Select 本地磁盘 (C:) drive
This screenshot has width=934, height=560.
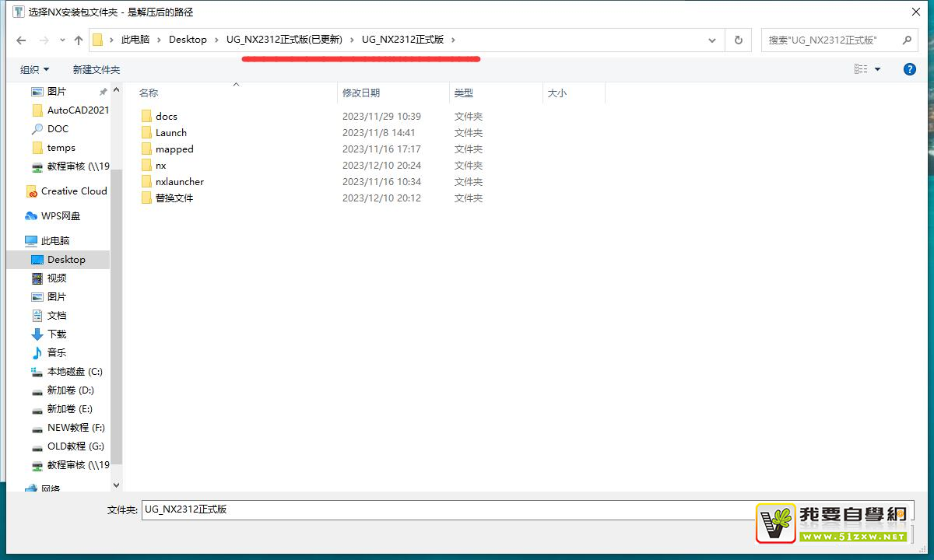[74, 372]
